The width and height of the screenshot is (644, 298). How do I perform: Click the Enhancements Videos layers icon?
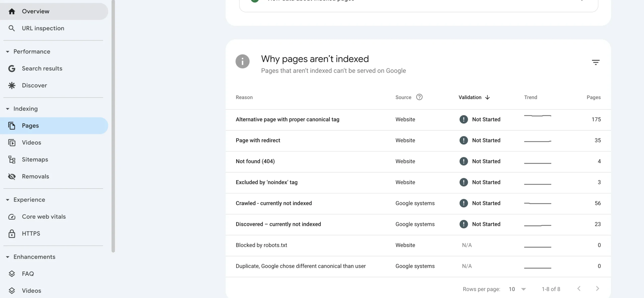pos(12,291)
